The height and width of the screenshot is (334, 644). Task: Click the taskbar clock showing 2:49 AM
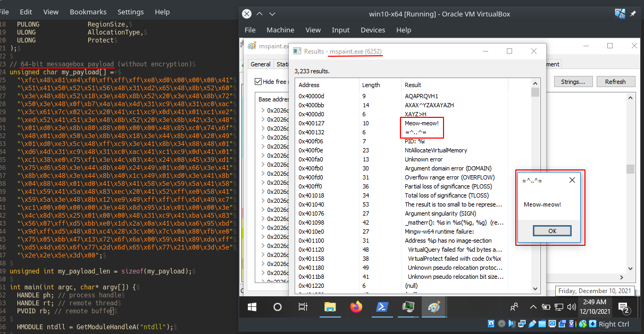(594, 307)
